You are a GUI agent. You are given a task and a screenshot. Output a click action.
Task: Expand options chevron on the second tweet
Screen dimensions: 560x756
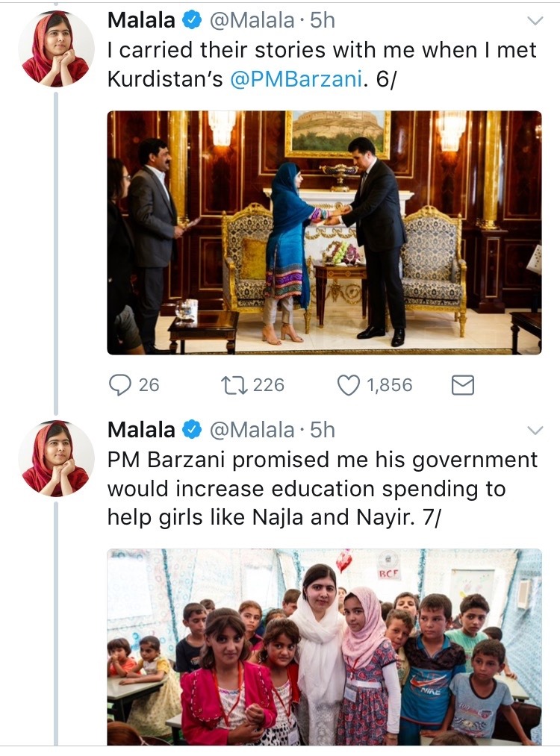(x=535, y=430)
